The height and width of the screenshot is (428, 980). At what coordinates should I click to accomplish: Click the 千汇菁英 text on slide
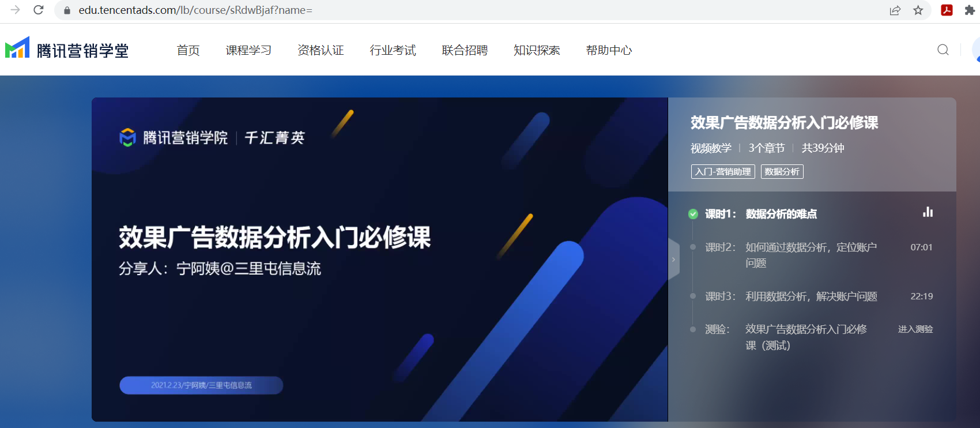[x=275, y=138]
